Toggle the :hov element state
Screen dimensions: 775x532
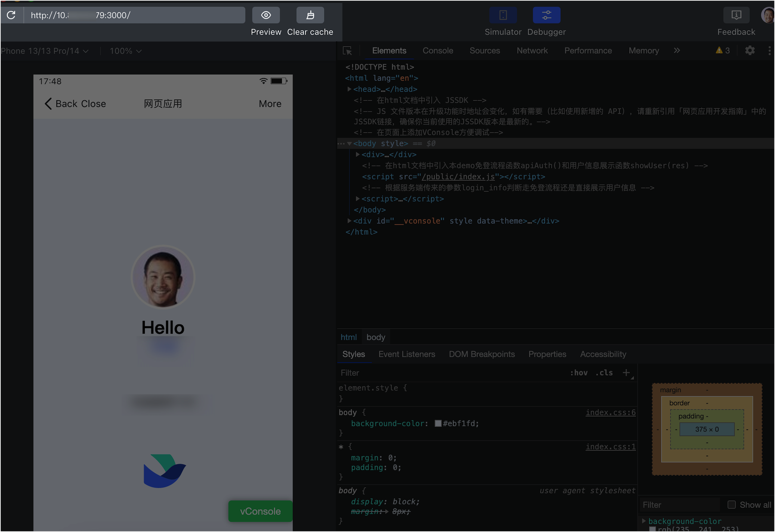[x=579, y=373]
